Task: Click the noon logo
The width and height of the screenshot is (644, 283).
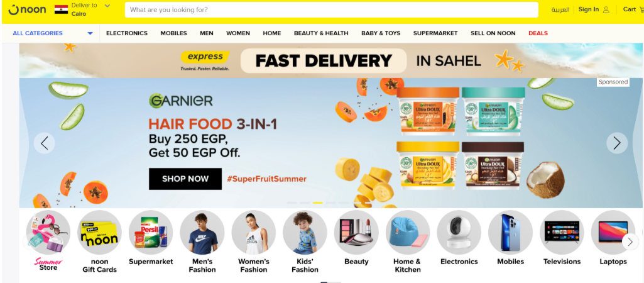Action: click(27, 9)
